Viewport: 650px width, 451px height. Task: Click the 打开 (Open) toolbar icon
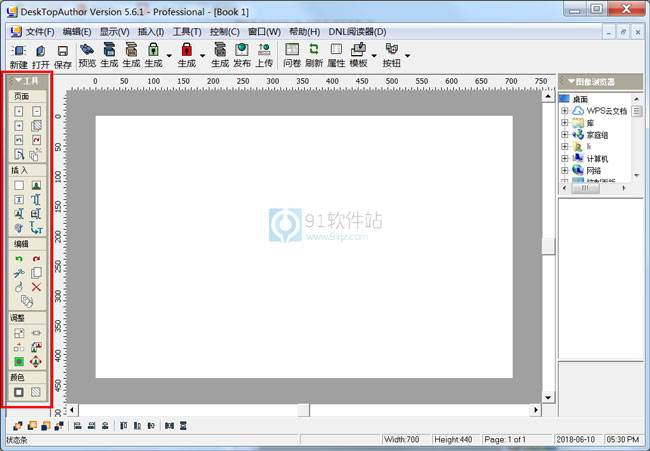coord(40,50)
